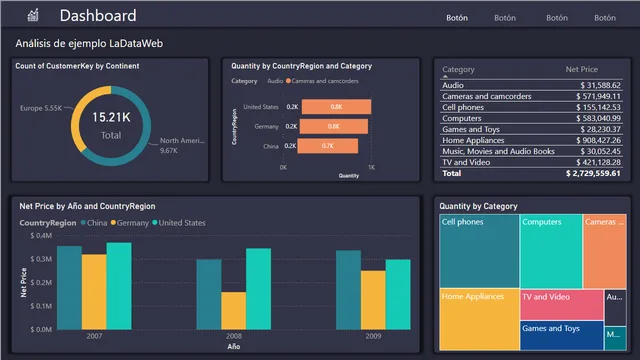Viewport: 640px width, 360px height.
Task: Select Home Appliances treemap tile
Action: point(479,320)
